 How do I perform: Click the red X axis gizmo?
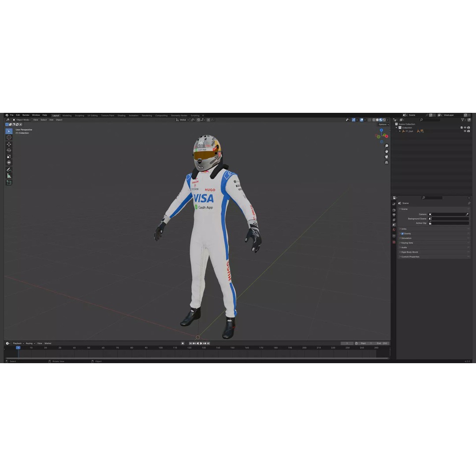coord(387,136)
